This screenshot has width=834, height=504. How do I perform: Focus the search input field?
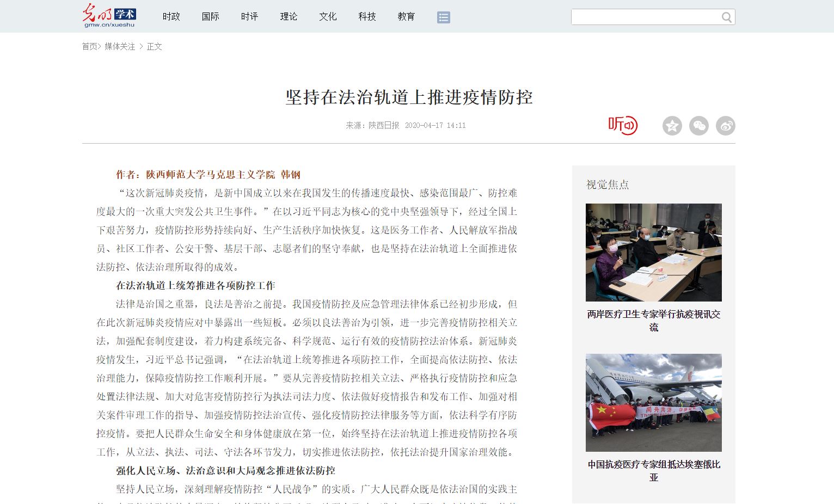645,17
